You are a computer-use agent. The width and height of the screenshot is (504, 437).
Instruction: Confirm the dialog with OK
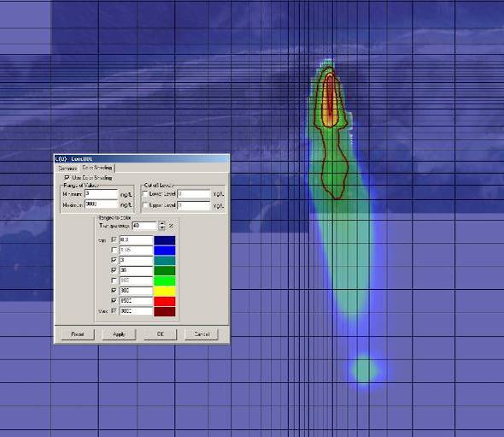[160, 334]
